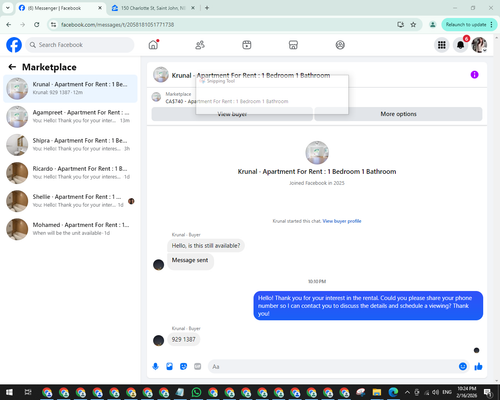Open the taskbar clock and date
The image size is (500, 400).
467,392
